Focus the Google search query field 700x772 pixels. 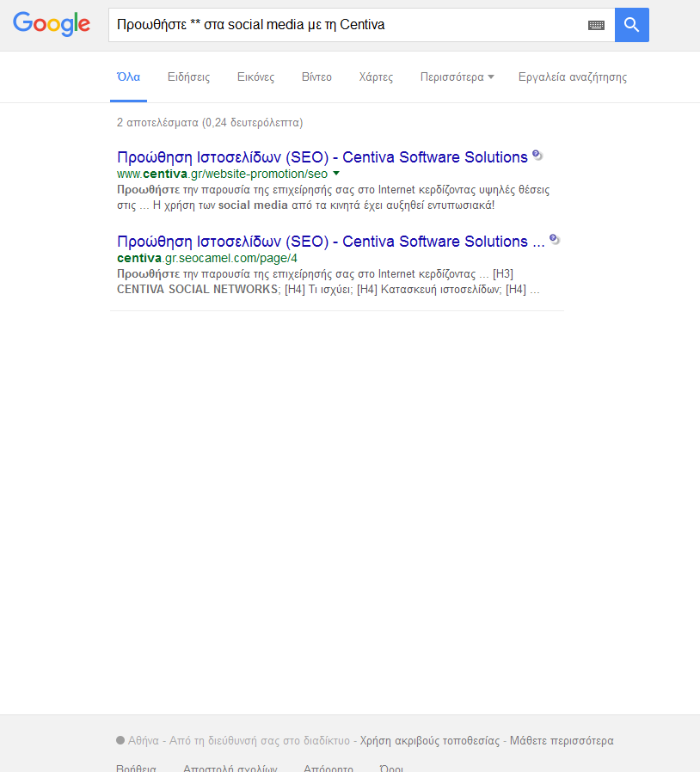(361, 25)
